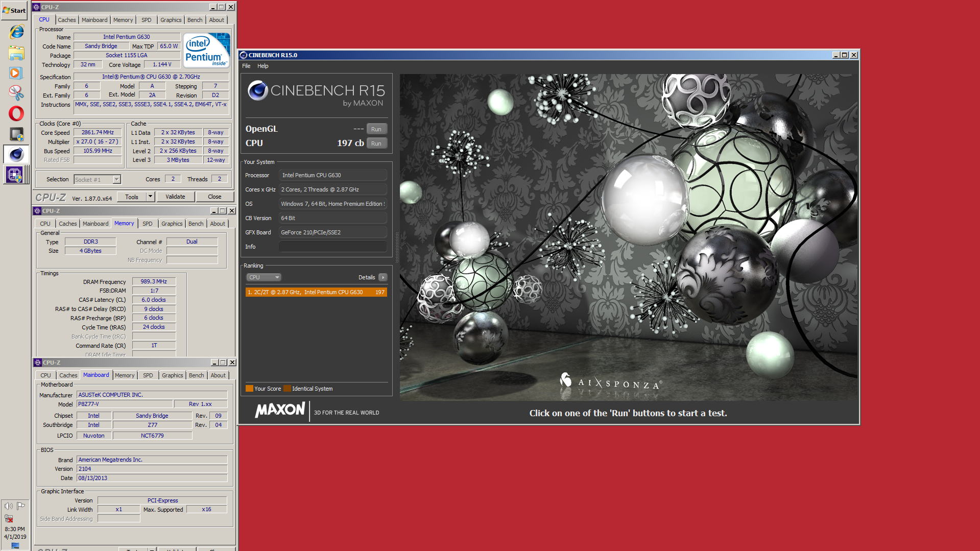980x551 pixels.
Task: Click the mainboard model P8Z77-V field
Action: 125,404
